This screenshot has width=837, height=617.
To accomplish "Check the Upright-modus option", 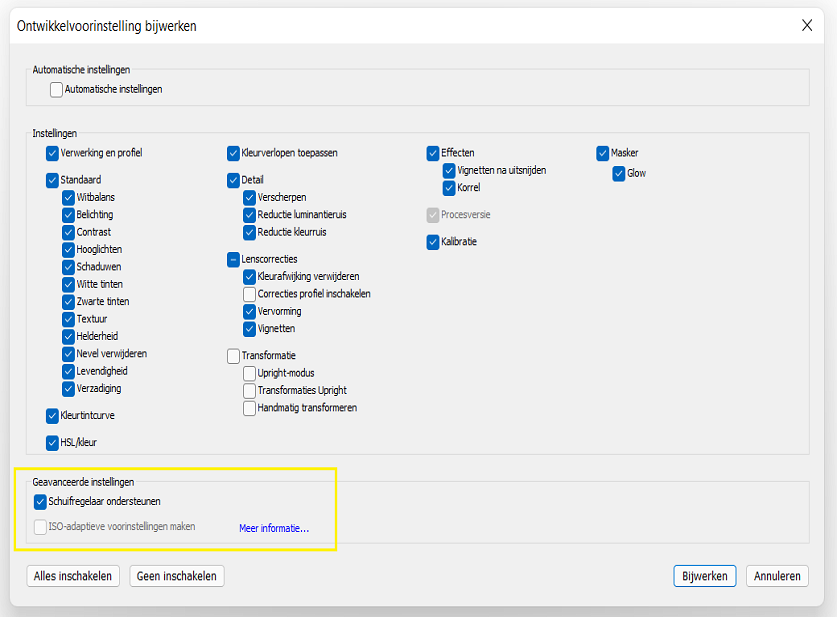I will tap(250, 373).
